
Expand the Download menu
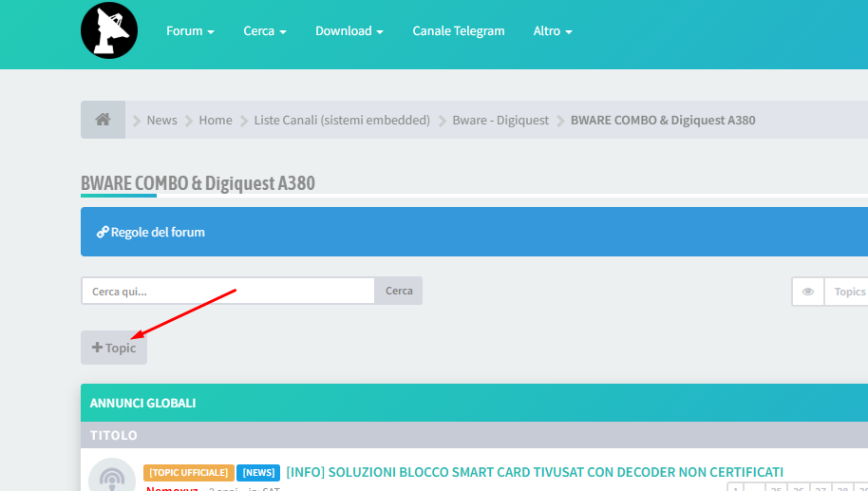(349, 31)
